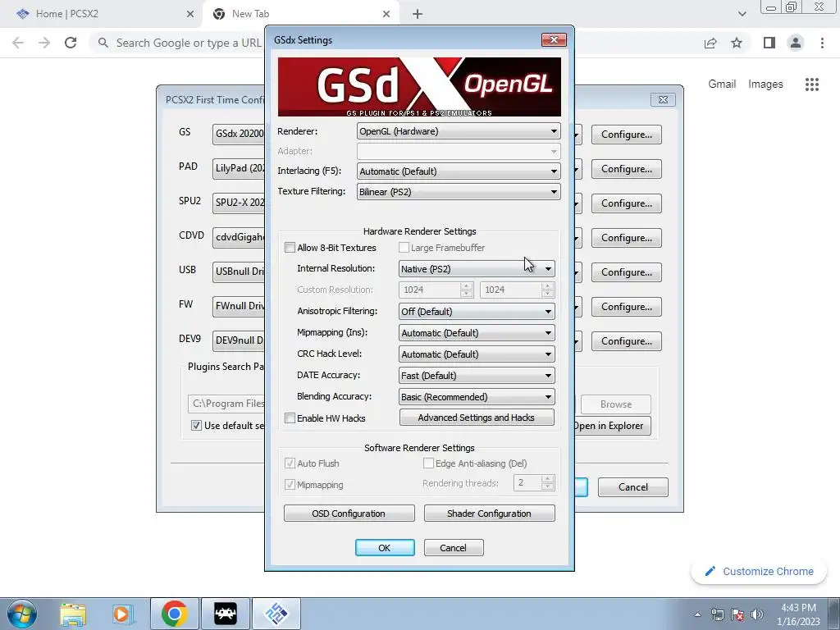Image resolution: width=840 pixels, height=630 pixels.
Task: Cancel the GSdx Settings dialog
Action: [x=453, y=547]
